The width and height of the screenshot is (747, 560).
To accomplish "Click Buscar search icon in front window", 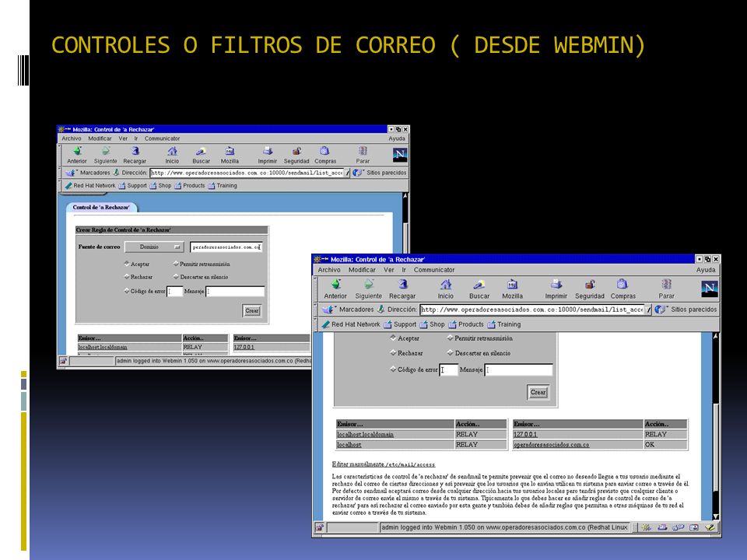I will point(479,285).
